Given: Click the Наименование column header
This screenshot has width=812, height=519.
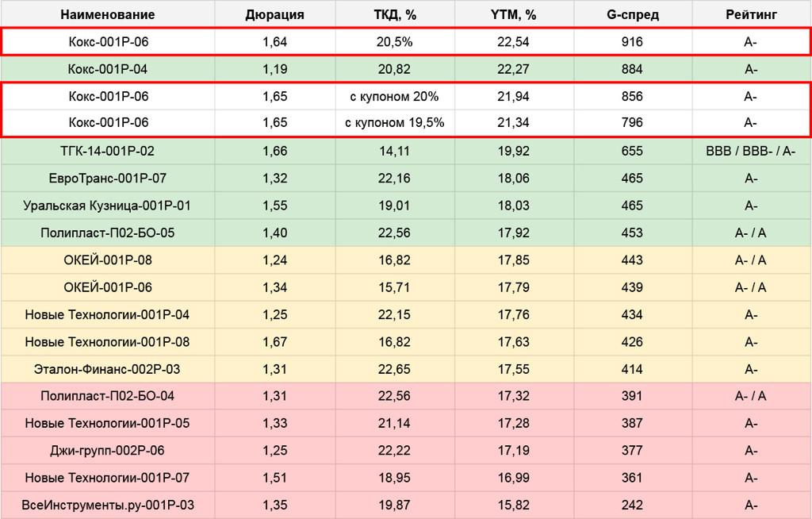Looking at the screenshot, I should tap(108, 14).
